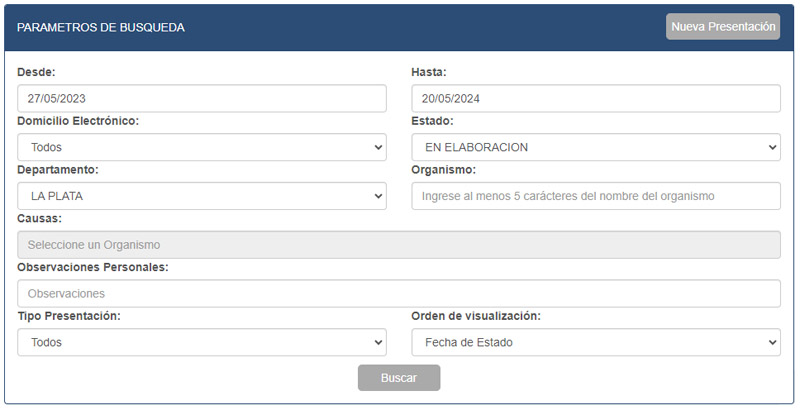Click the disabled Causas field
Screen dimensions: 800x410
(x=399, y=245)
